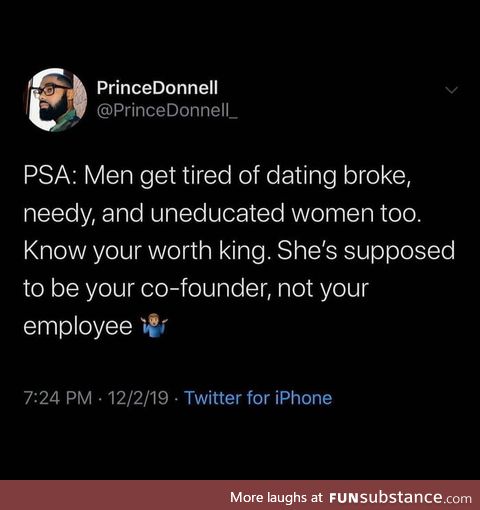The height and width of the screenshot is (510, 480).
Task: Click the word "uneducated" in the tweet
Action: pyautogui.click(x=217, y=213)
